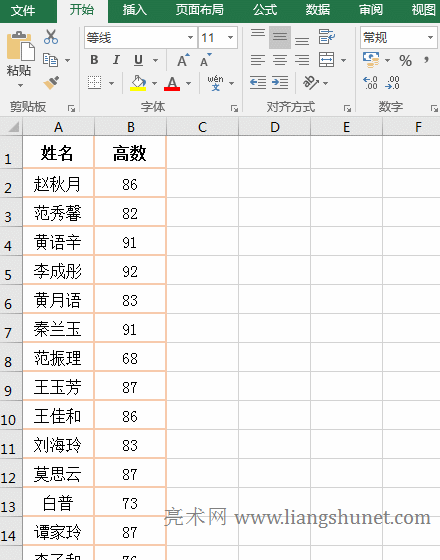Toggle Middle Align vertical alignment

pyautogui.click(x=280, y=37)
